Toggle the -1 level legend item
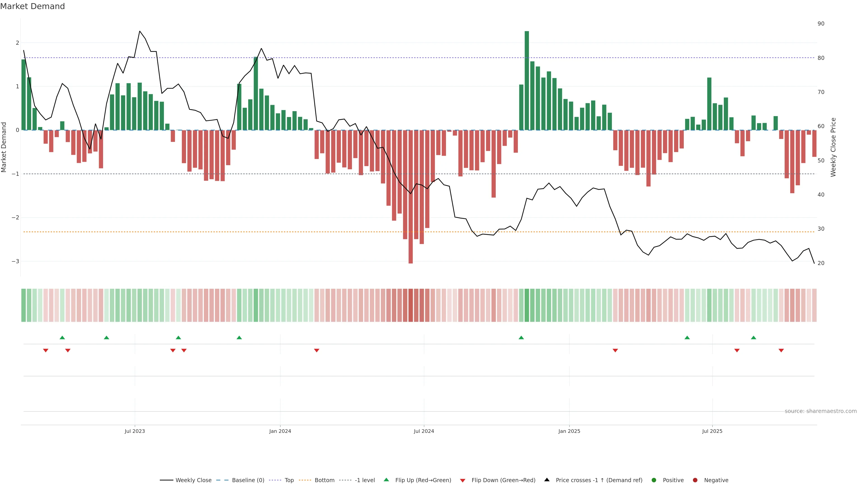This screenshot has height=488, width=868. [x=365, y=480]
